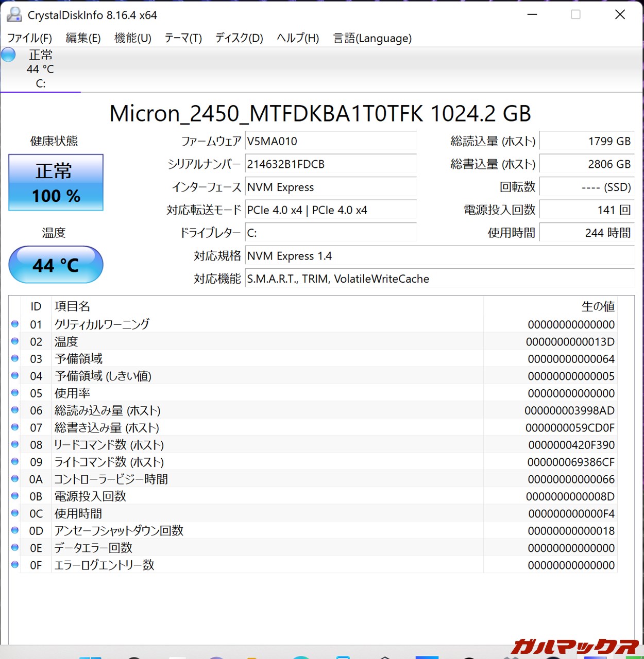The image size is (644, 659).
Task: Click the ファームウェア V5MA010 field
Action: tap(330, 142)
